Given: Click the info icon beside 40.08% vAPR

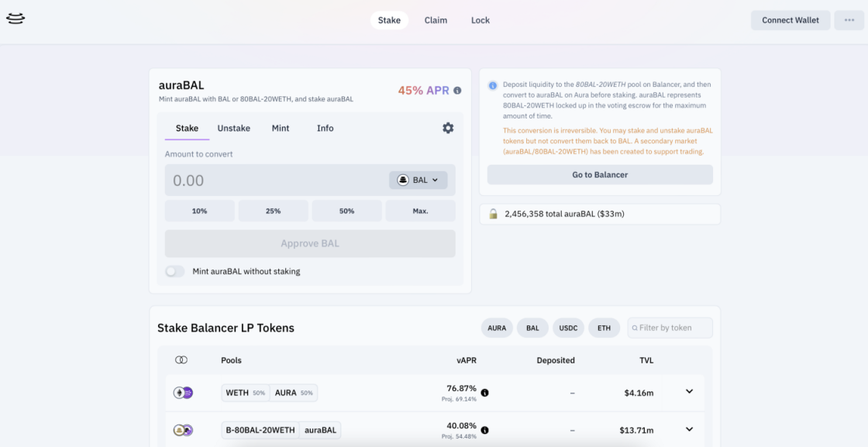Looking at the screenshot, I should click(x=485, y=430).
